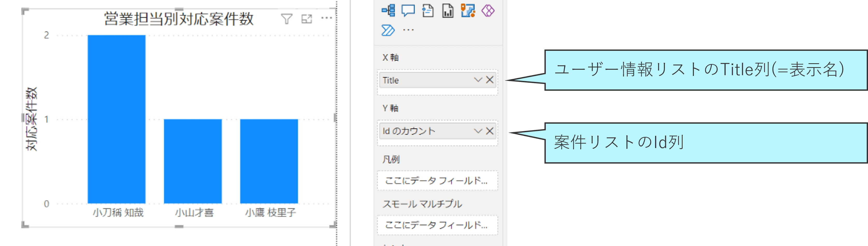Pick the Power Automate visual icon
The image size is (868, 246).
coord(388,30)
